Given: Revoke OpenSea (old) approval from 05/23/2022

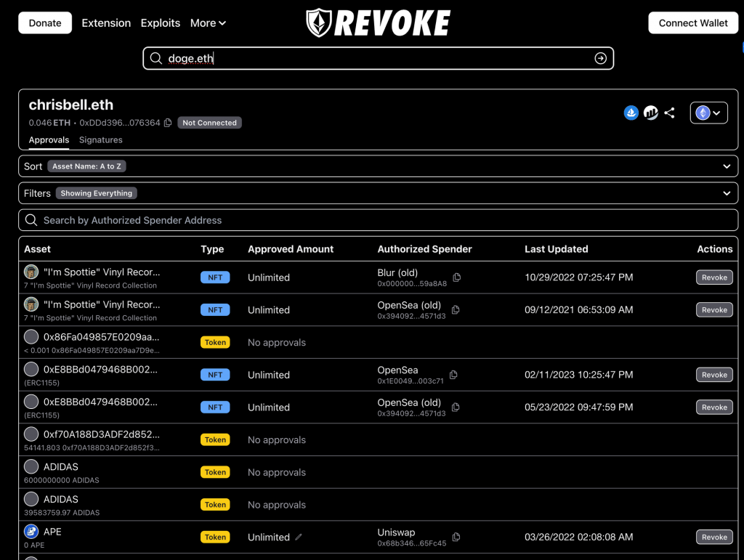Looking at the screenshot, I should 714,407.
